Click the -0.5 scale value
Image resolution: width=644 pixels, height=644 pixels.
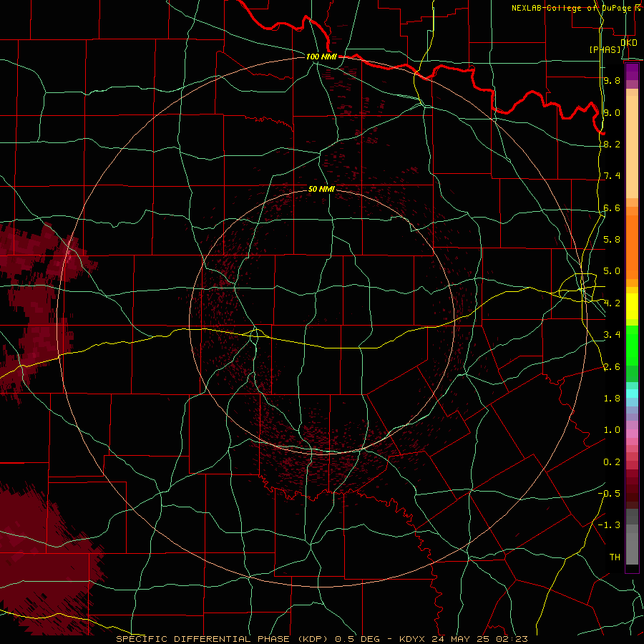(609, 494)
